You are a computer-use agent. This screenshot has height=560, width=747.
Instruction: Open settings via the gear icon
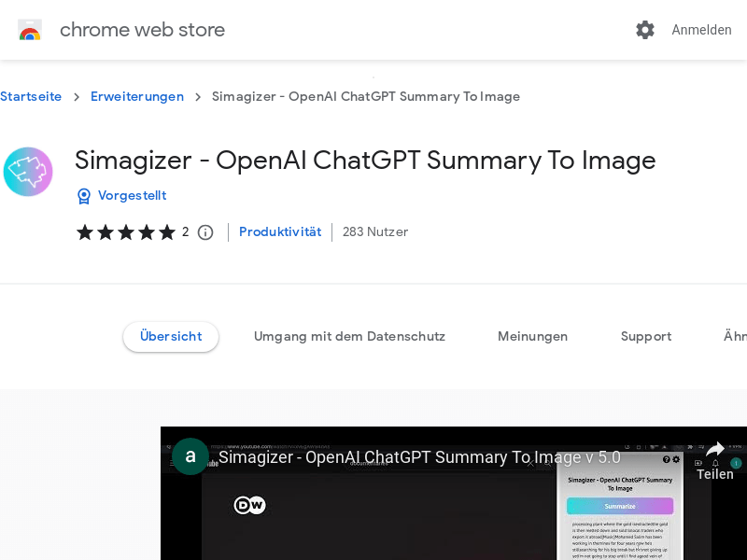645,30
